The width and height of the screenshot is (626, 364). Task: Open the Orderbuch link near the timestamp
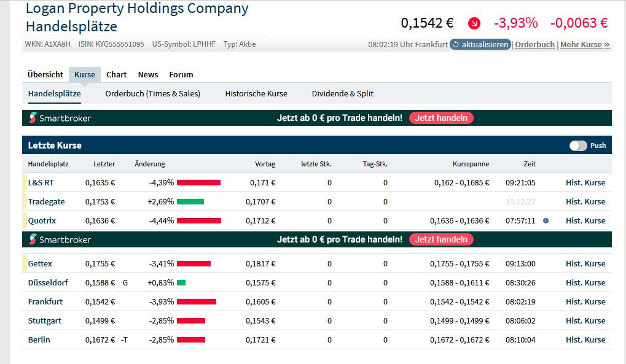[534, 44]
